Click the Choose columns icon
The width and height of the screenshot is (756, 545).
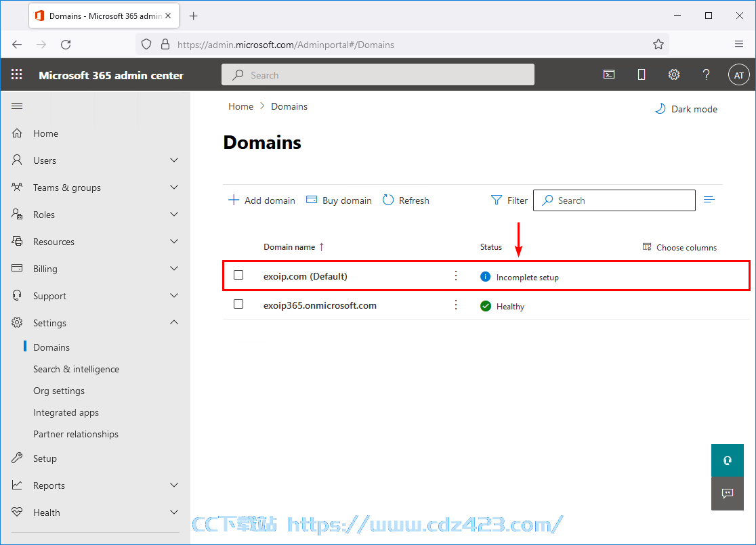647,246
